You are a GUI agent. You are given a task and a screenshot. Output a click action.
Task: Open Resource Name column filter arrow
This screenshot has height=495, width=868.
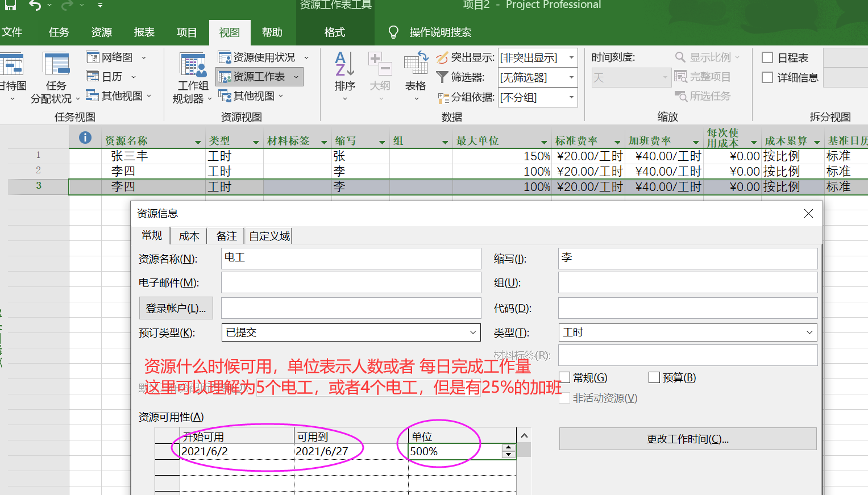(x=198, y=142)
